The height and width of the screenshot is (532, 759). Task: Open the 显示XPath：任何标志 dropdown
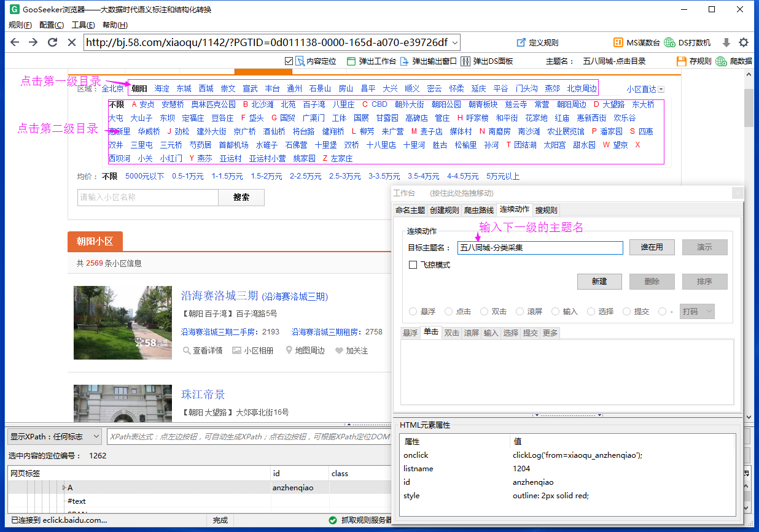tap(55, 436)
